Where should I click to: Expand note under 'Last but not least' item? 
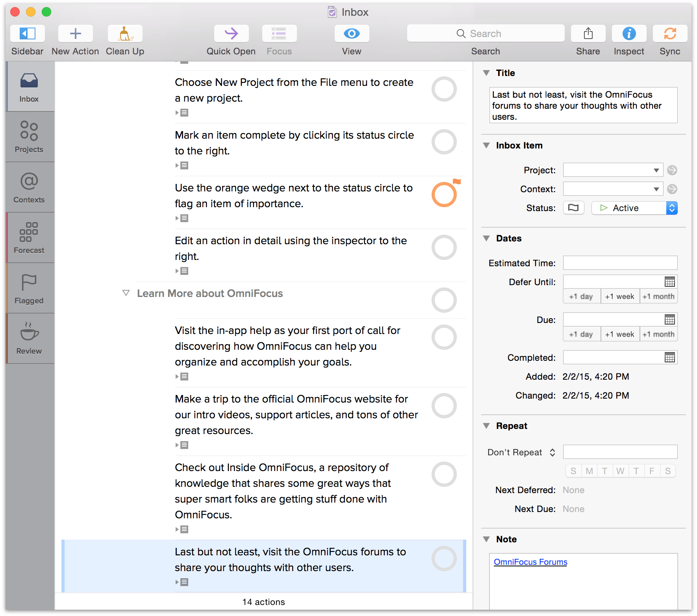click(182, 582)
